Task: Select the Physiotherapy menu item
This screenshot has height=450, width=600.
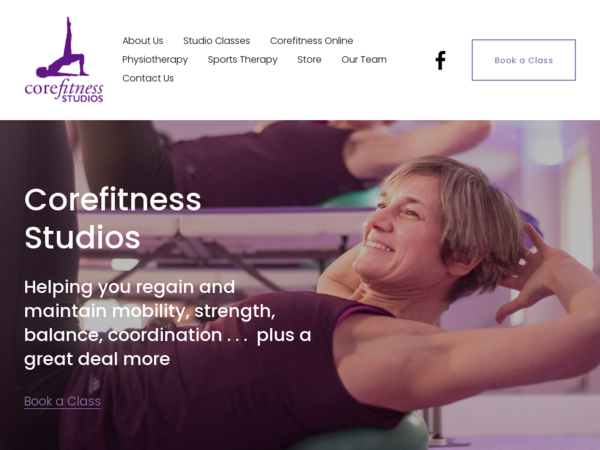Action: point(155,60)
